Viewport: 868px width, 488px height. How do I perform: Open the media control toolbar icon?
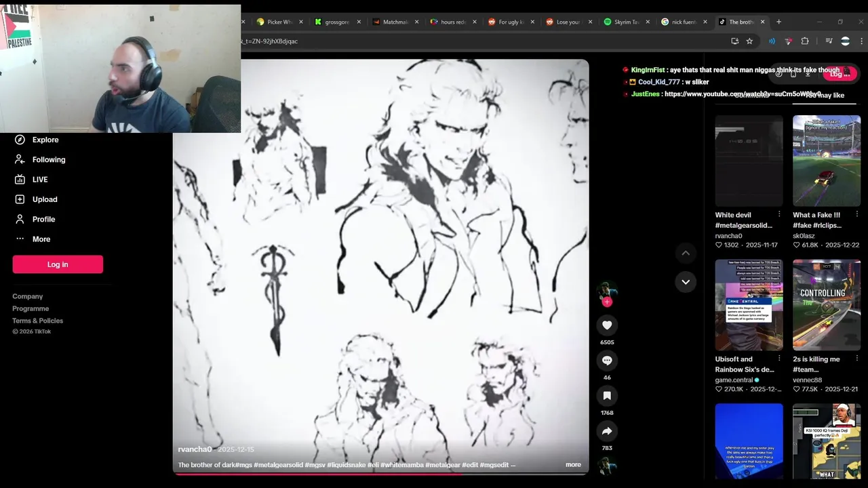[x=829, y=41]
